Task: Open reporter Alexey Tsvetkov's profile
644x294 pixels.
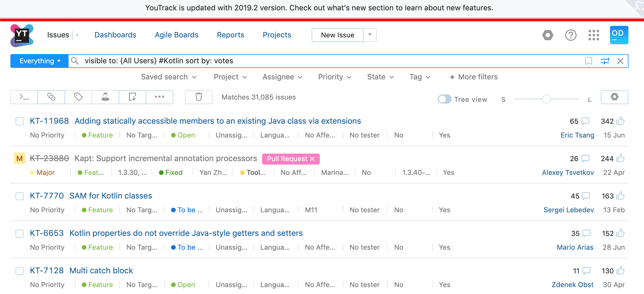Action: [x=568, y=173]
